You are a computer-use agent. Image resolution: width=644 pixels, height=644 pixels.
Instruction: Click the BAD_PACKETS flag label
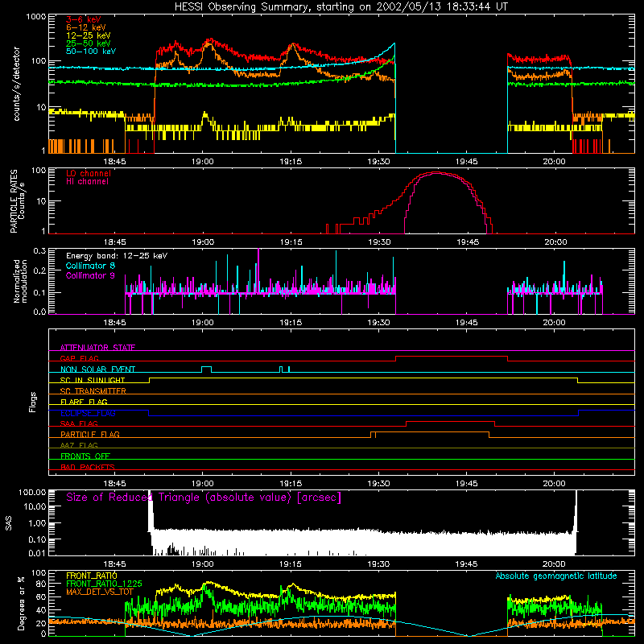(88, 467)
